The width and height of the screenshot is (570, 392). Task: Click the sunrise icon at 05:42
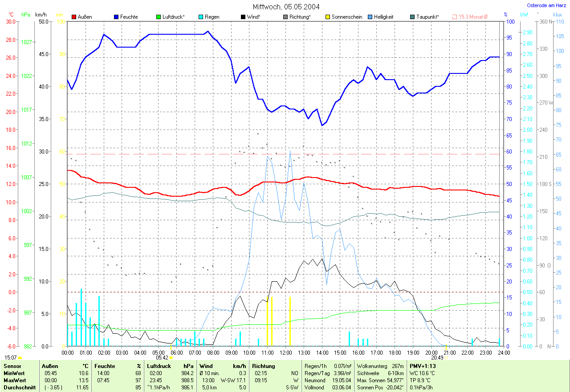click(x=171, y=357)
